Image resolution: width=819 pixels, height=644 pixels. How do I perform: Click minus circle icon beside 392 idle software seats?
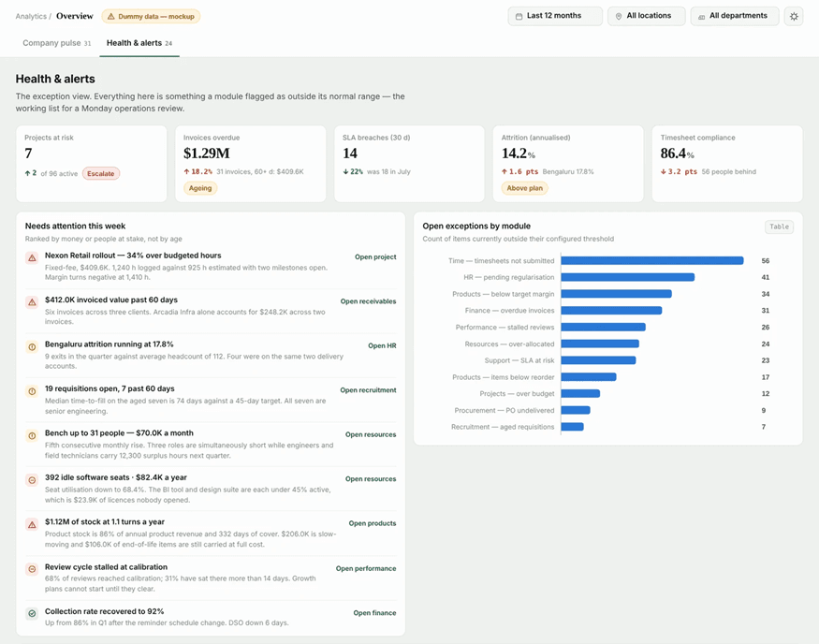coord(32,479)
